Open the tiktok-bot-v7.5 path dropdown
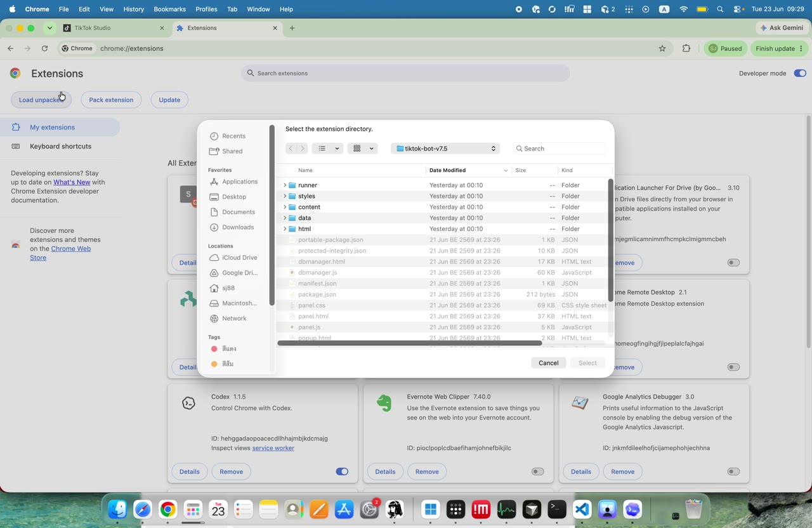Viewport: 812px width, 528px height. pos(445,148)
